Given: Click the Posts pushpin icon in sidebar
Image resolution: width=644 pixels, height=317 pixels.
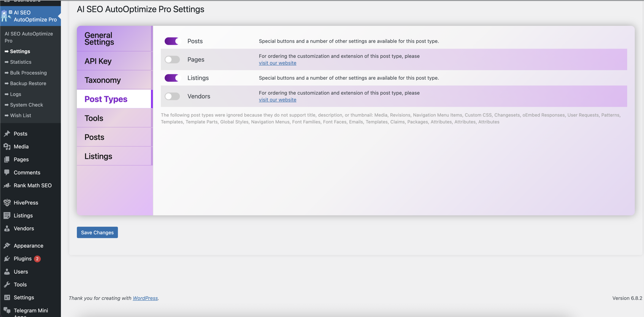Looking at the screenshot, I should click(x=7, y=134).
